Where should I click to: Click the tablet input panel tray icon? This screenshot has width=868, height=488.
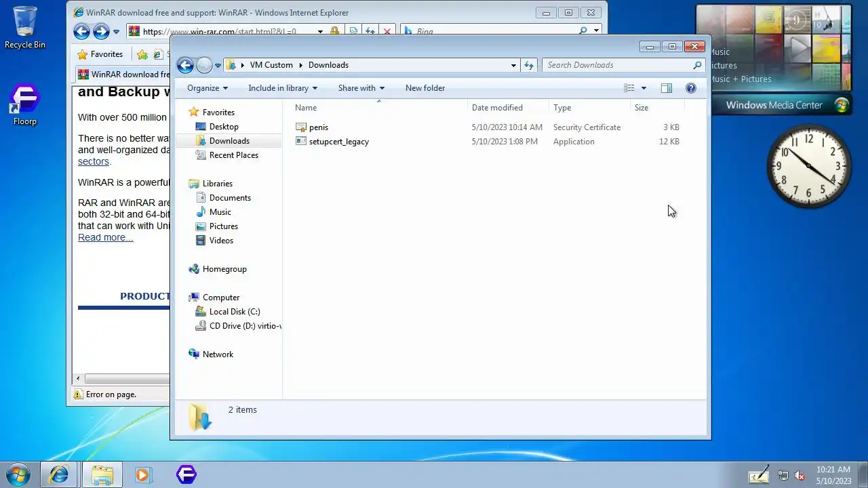pos(759,475)
